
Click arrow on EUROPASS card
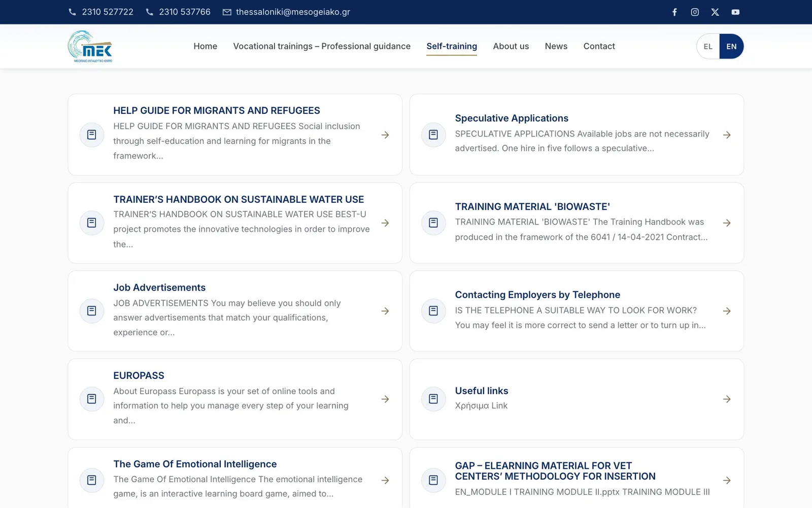tap(385, 399)
